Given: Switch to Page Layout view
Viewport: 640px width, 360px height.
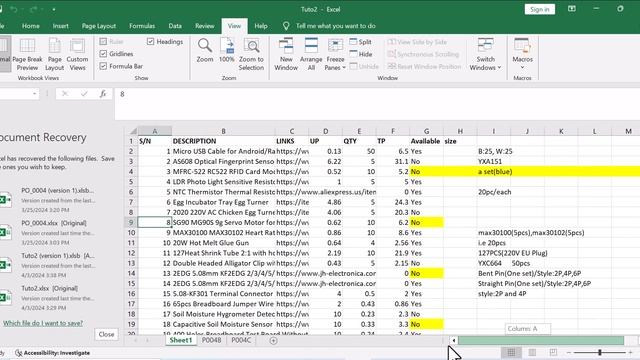Looking at the screenshot, I should (55, 54).
